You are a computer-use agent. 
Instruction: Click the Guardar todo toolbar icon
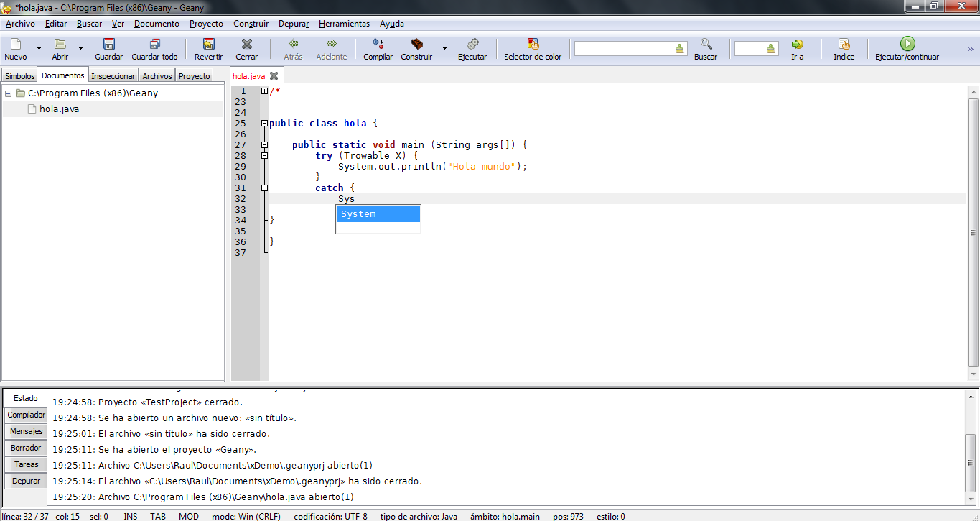pyautogui.click(x=154, y=44)
